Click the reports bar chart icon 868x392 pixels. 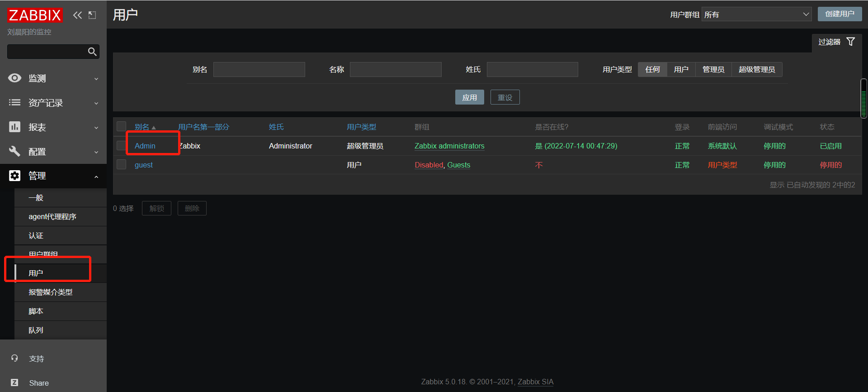point(14,127)
